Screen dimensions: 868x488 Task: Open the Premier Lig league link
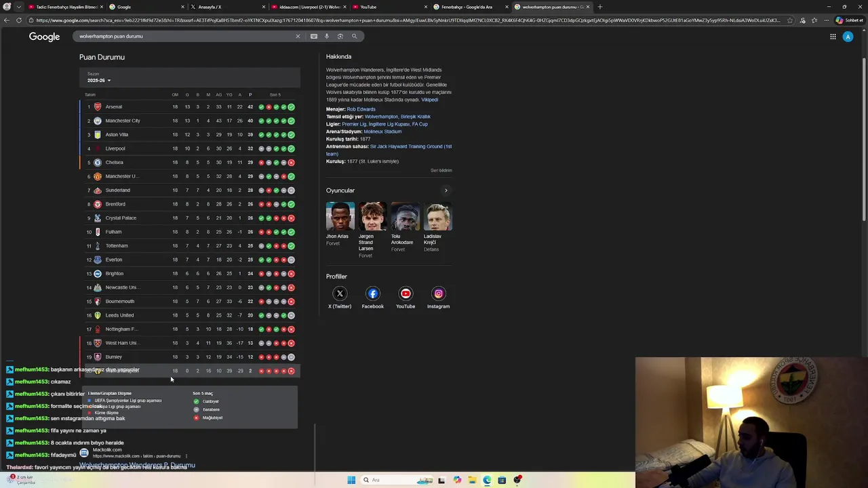point(353,124)
